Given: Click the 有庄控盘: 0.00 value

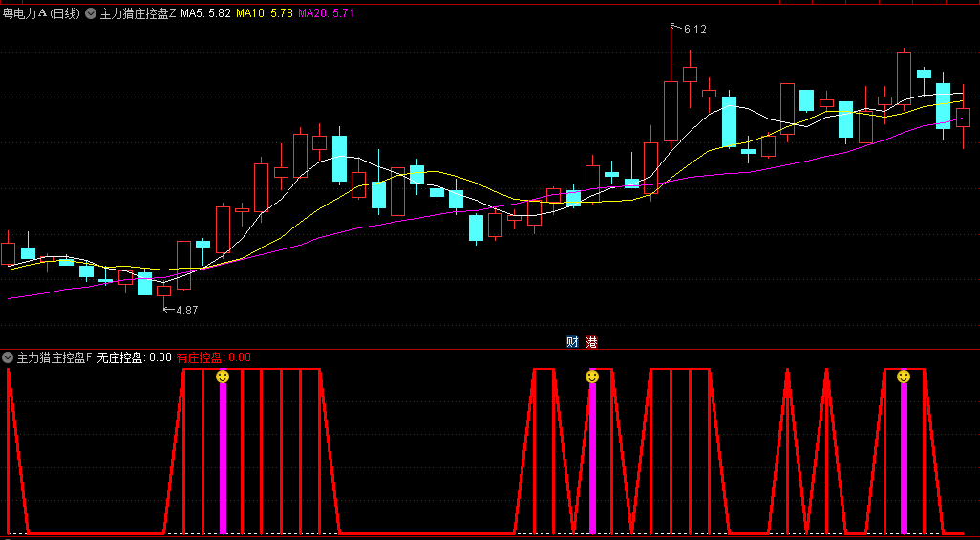Looking at the screenshot, I should coord(214,357).
